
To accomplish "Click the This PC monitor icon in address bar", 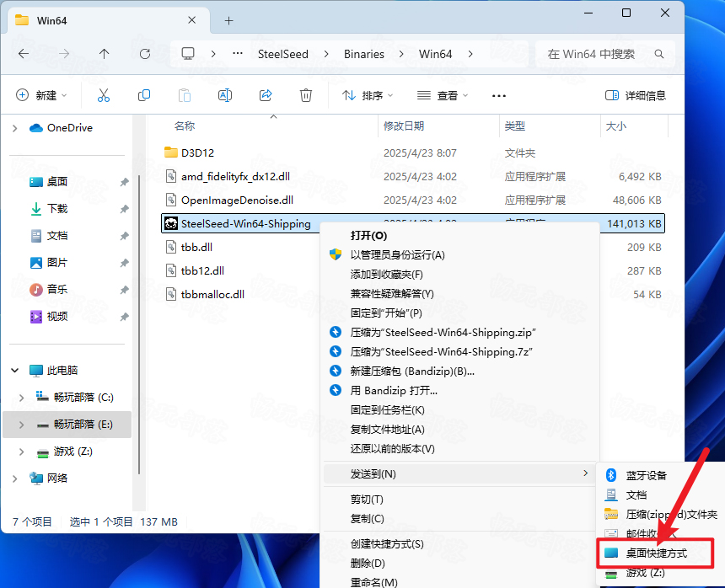I will click(188, 54).
